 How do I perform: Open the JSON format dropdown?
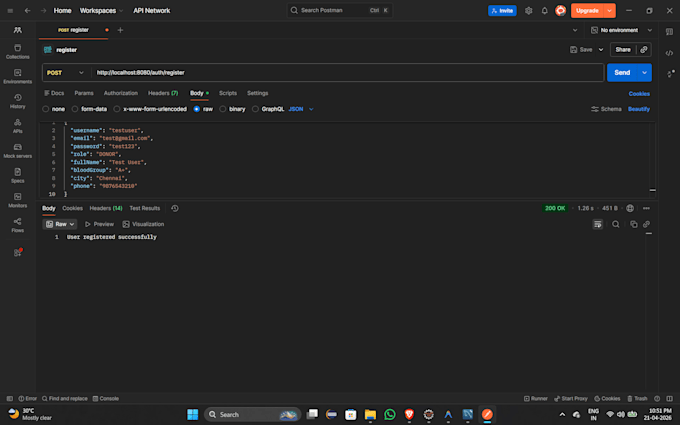click(301, 109)
